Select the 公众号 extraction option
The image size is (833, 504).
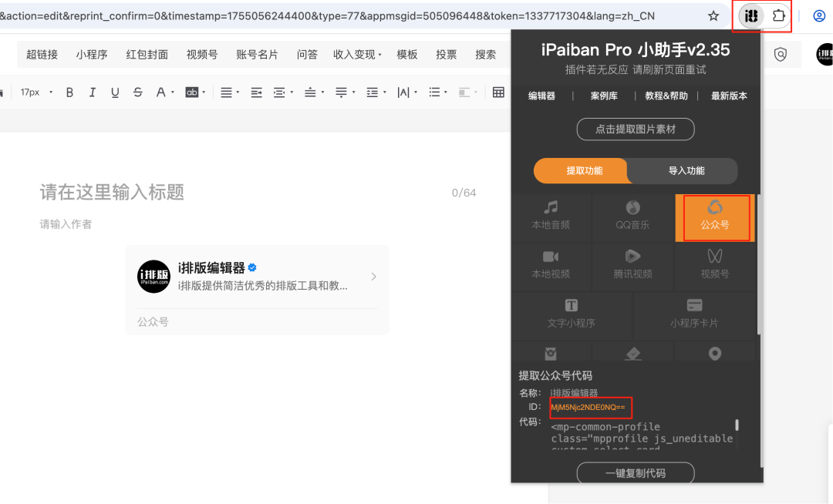[x=715, y=218]
